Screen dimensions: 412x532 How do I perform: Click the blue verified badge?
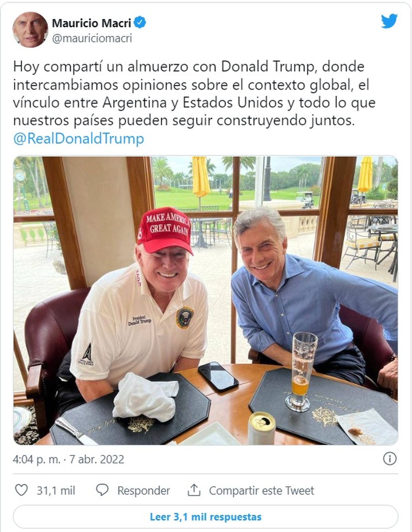140,23
